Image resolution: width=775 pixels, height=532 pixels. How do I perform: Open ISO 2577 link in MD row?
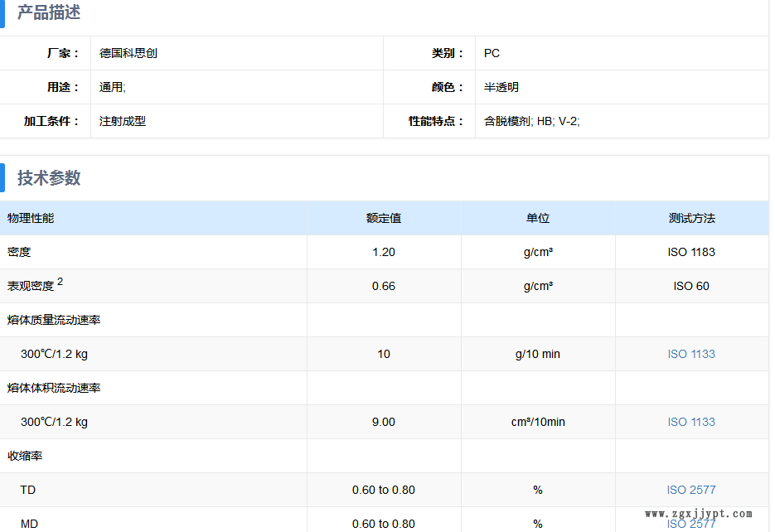coord(690,524)
